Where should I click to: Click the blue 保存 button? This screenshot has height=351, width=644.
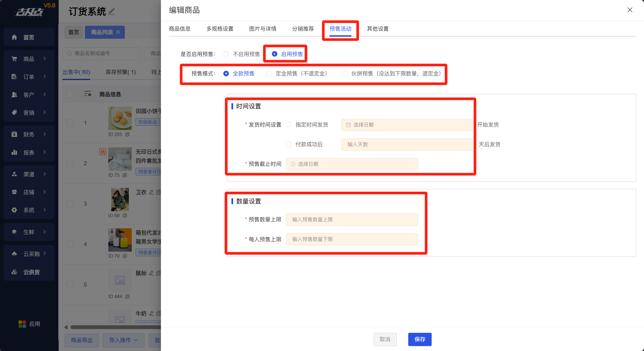coord(420,339)
